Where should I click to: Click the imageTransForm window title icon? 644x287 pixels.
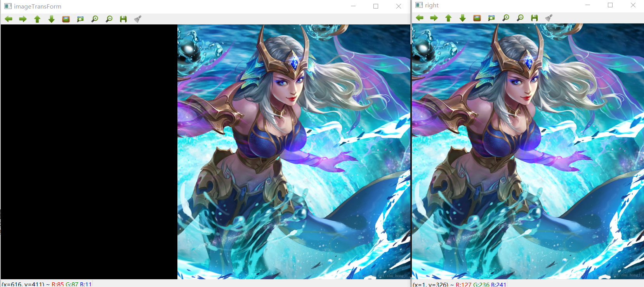coord(8,6)
